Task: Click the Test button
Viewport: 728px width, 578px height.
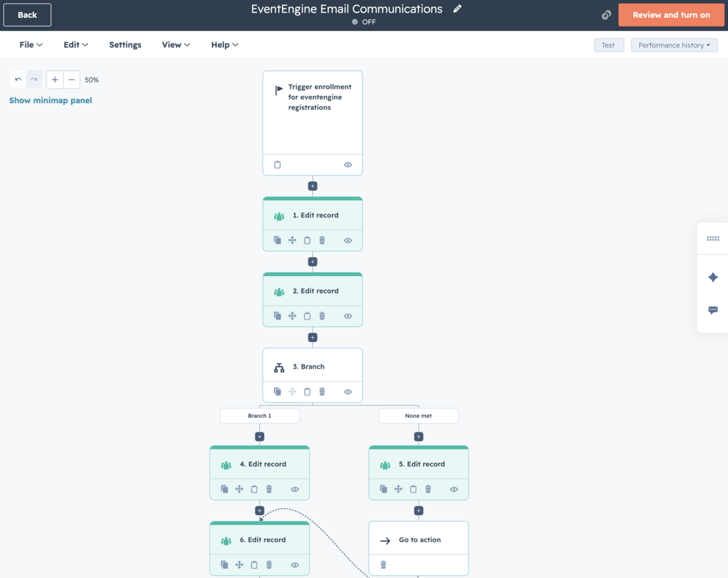Action: [x=608, y=45]
